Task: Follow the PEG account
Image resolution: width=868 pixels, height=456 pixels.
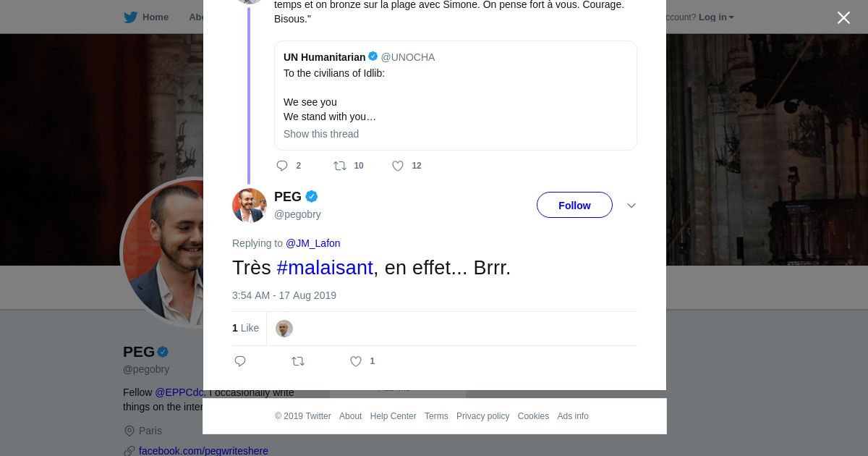Action: point(574,206)
